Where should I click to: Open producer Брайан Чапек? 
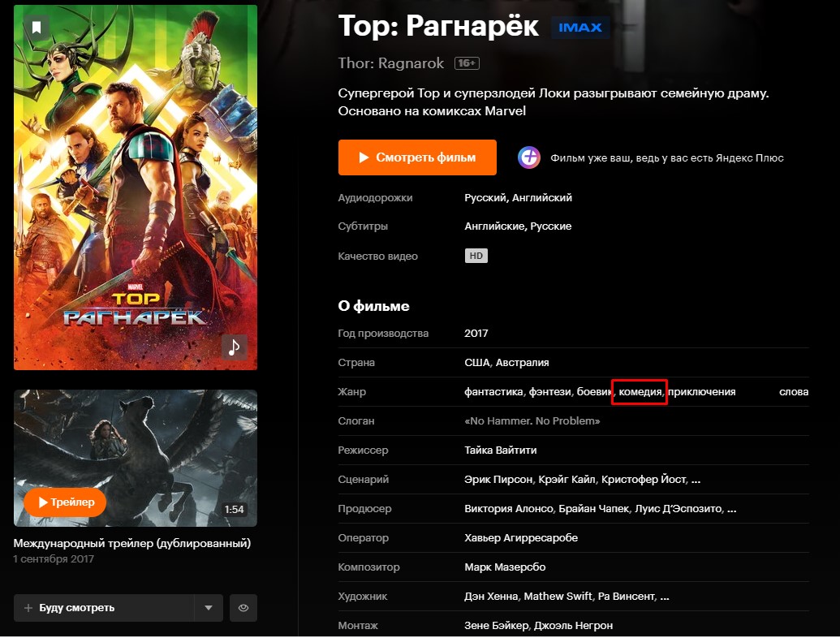(x=593, y=508)
